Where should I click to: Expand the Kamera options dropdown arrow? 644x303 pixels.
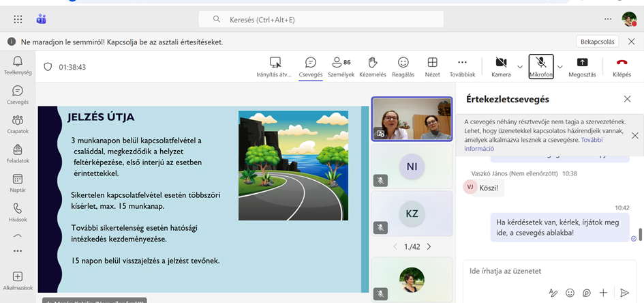tap(520, 66)
